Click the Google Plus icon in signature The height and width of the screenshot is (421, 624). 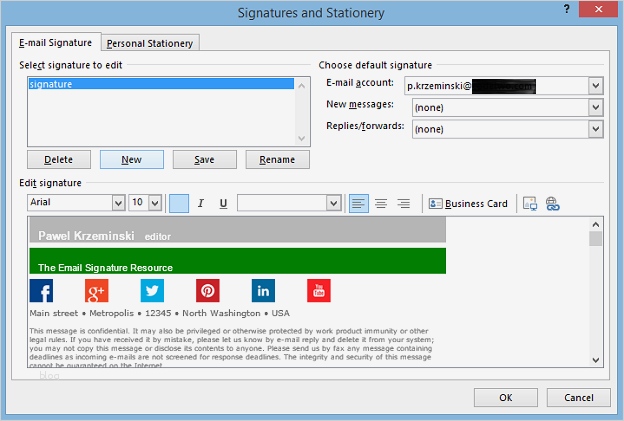(97, 291)
